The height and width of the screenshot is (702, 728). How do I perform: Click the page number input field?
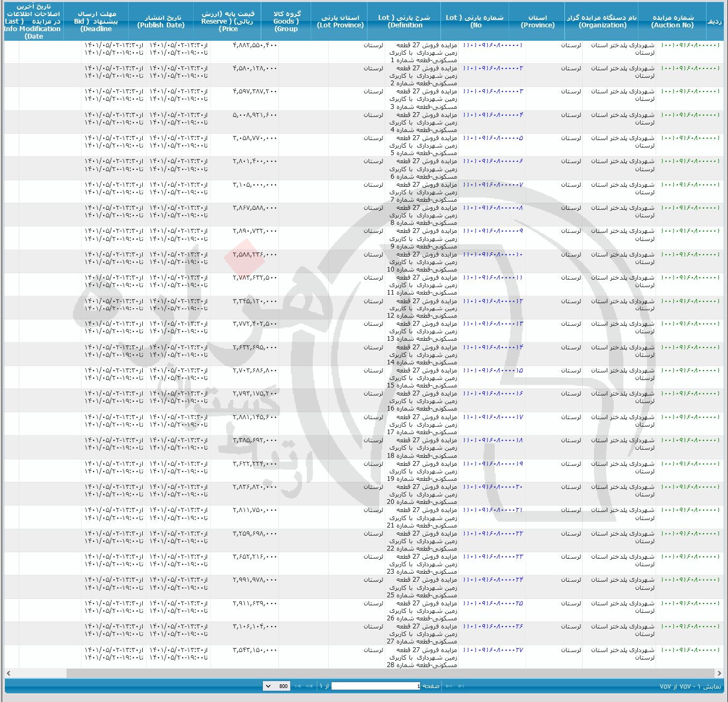pos(376,686)
